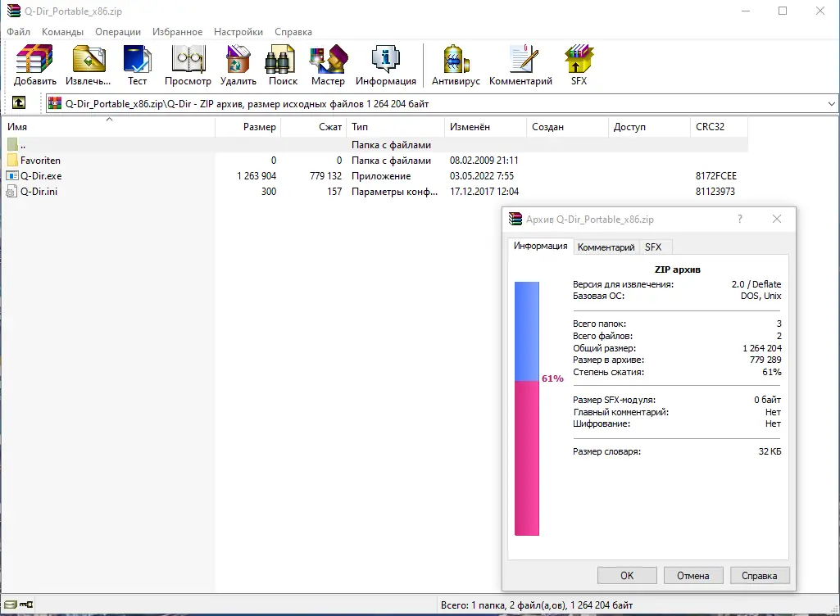This screenshot has width=840, height=616.
Task: Go up one folder level arrow
Action: 19,102
